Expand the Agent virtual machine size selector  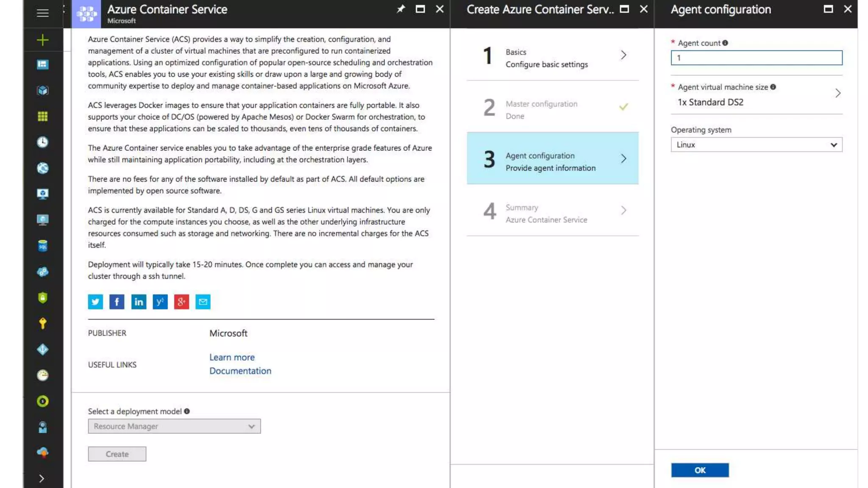pyautogui.click(x=756, y=95)
